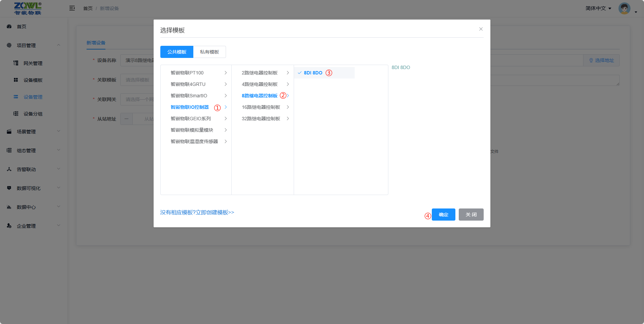Expand the 告警联动 menu chevron

click(x=59, y=169)
